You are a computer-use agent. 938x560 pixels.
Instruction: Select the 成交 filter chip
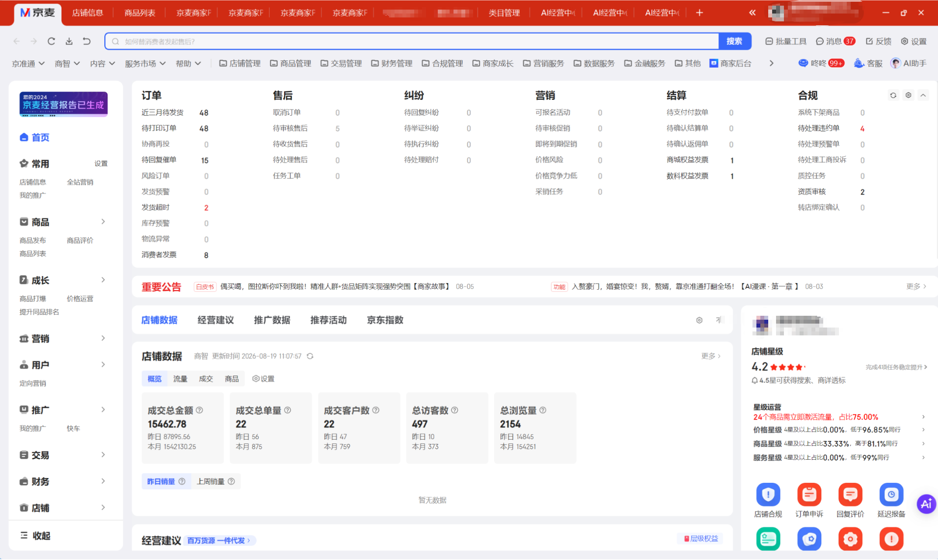point(206,379)
